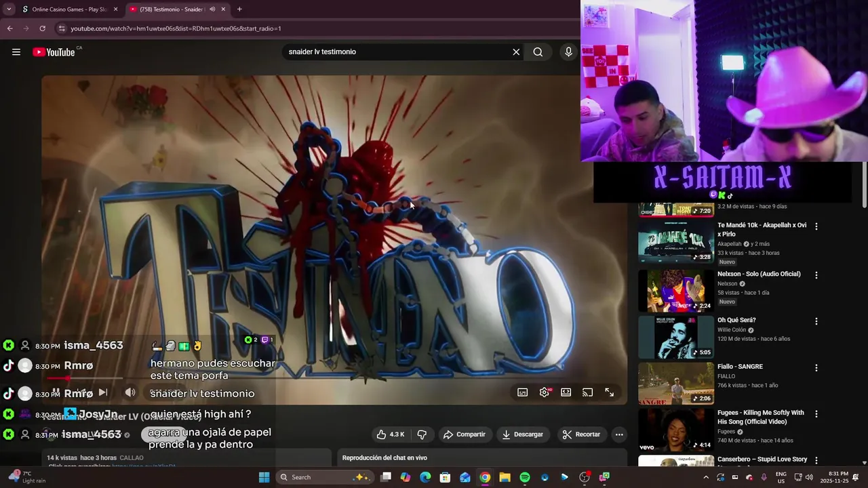Image resolution: width=868 pixels, height=488 pixels.
Task: Open a new browser tab
Action: 239,9
